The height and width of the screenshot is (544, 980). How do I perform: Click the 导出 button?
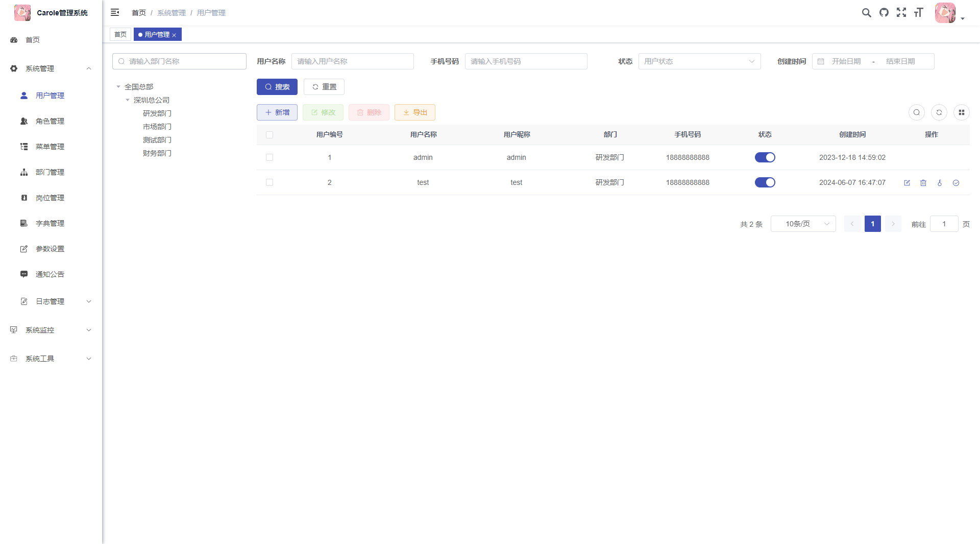415,112
